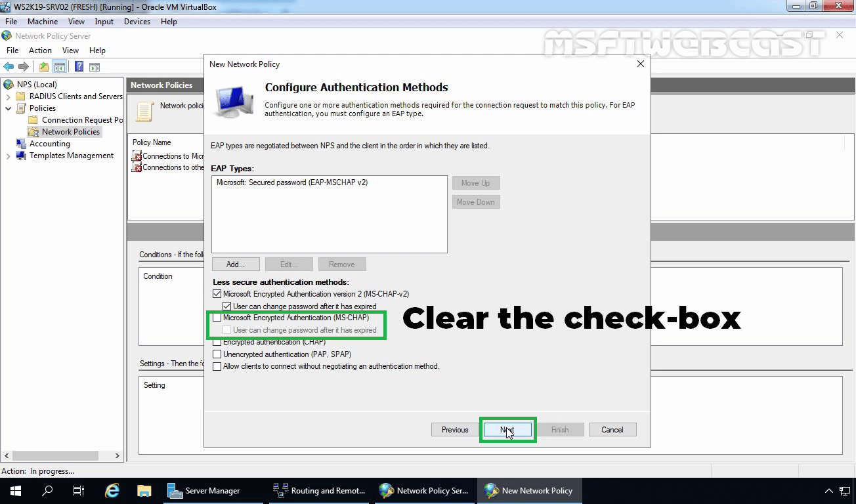Click the Setting column header
This screenshot has width=856, height=504.
click(x=155, y=385)
